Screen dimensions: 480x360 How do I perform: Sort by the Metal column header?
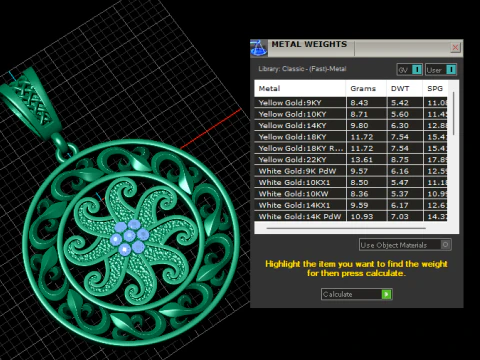(300, 88)
